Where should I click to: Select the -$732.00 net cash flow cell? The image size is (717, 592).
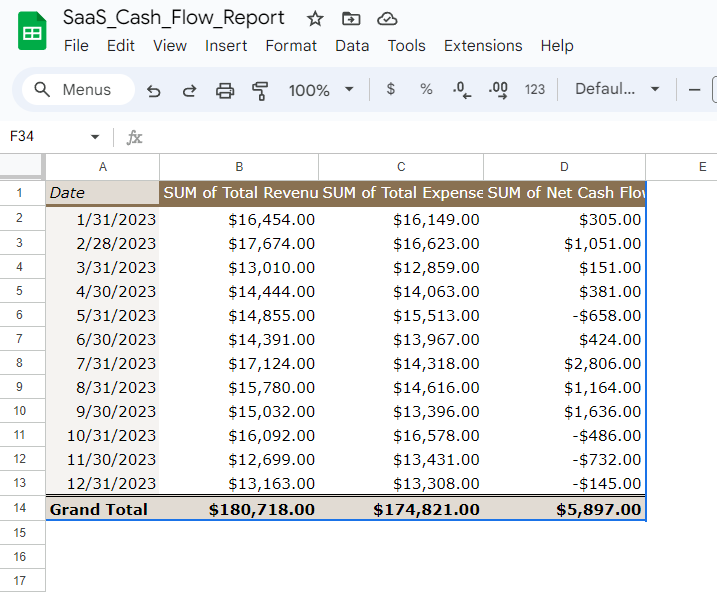pos(564,459)
